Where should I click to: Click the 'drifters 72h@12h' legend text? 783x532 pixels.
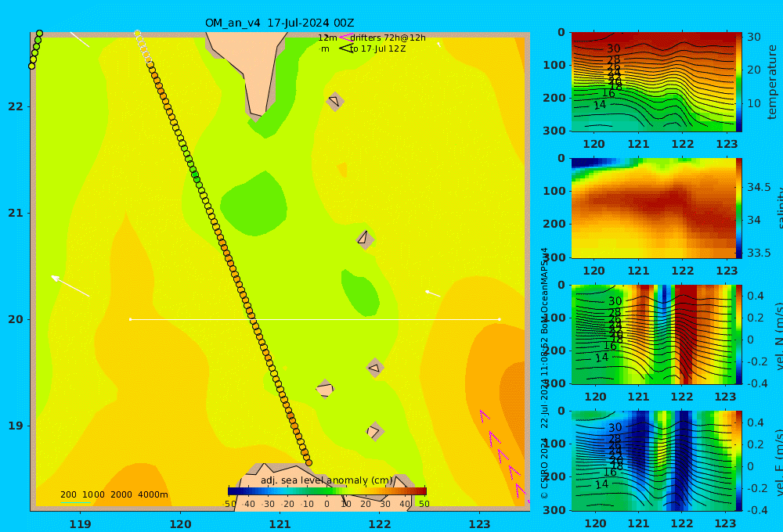click(x=388, y=38)
